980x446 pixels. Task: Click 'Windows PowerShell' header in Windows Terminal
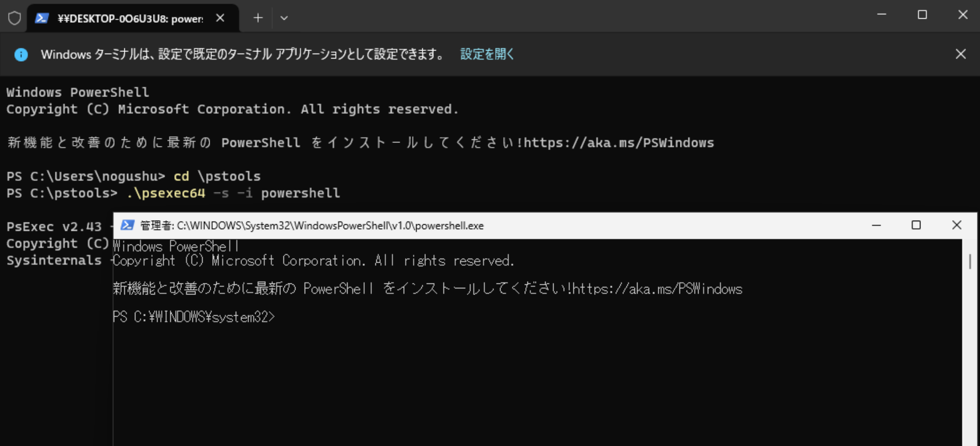pyautogui.click(x=78, y=92)
